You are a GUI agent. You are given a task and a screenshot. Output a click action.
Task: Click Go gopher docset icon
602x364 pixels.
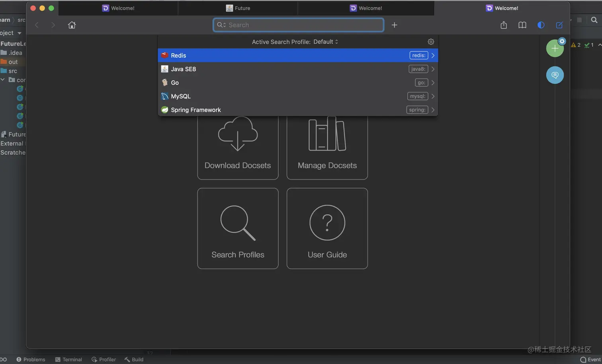(x=164, y=82)
